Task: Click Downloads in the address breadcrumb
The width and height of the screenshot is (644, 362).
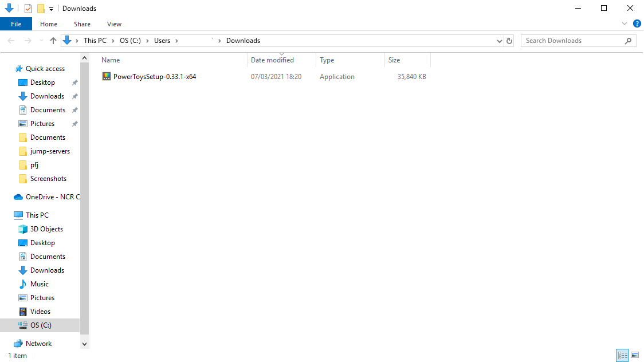Action: point(243,41)
